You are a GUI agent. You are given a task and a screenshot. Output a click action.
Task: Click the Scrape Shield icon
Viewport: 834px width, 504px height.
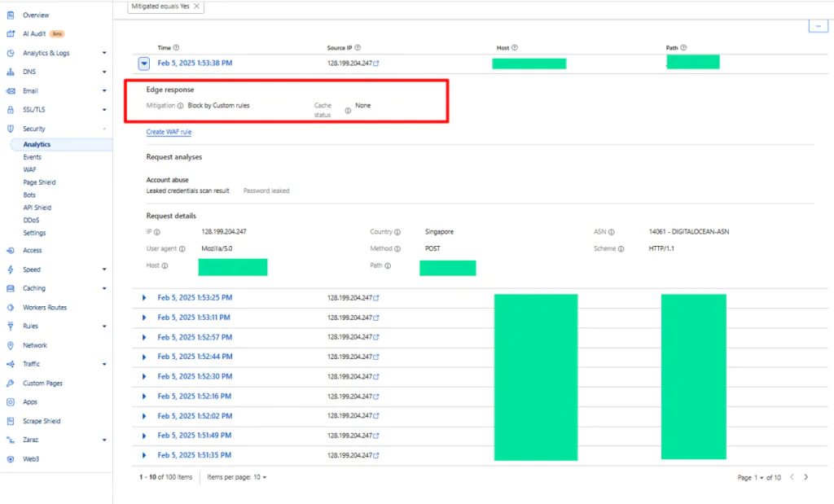click(x=10, y=421)
